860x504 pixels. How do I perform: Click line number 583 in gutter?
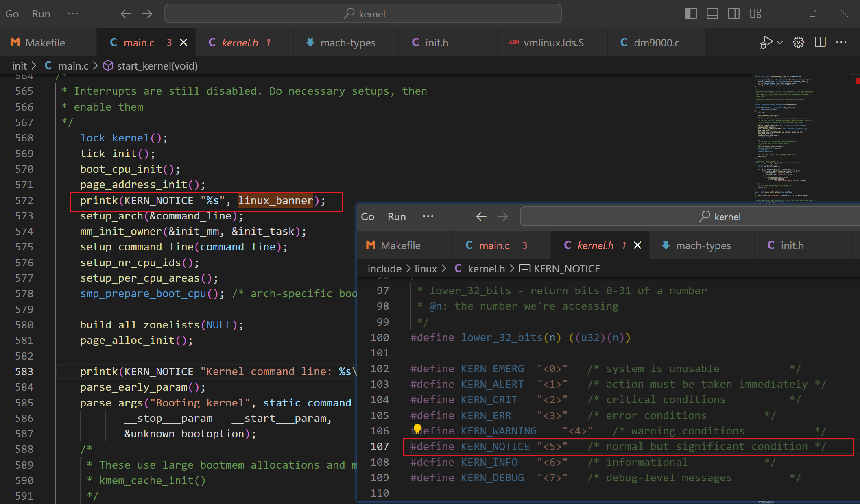click(24, 371)
